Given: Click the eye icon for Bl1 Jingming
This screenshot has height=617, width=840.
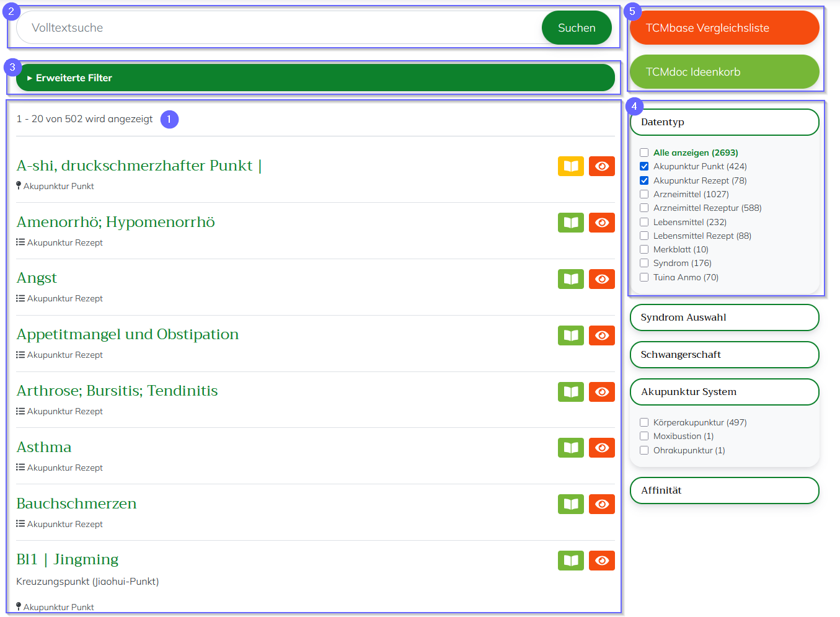Looking at the screenshot, I should (601, 561).
